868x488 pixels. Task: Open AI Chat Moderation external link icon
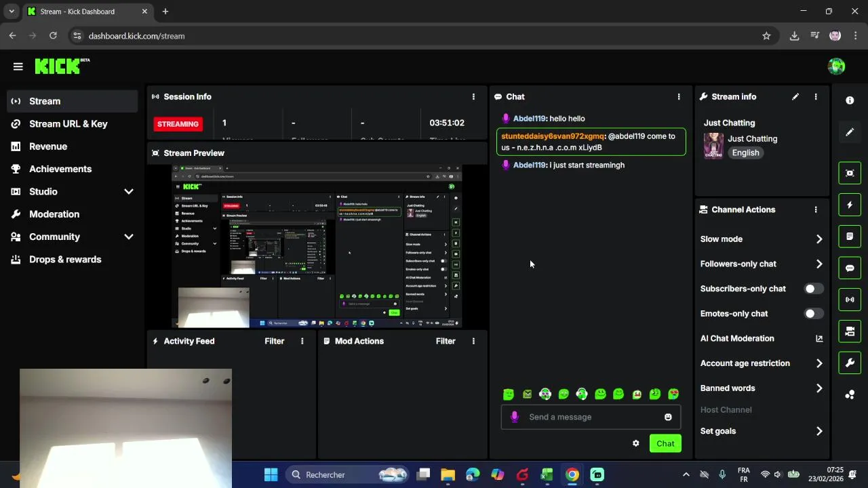pyautogui.click(x=819, y=338)
